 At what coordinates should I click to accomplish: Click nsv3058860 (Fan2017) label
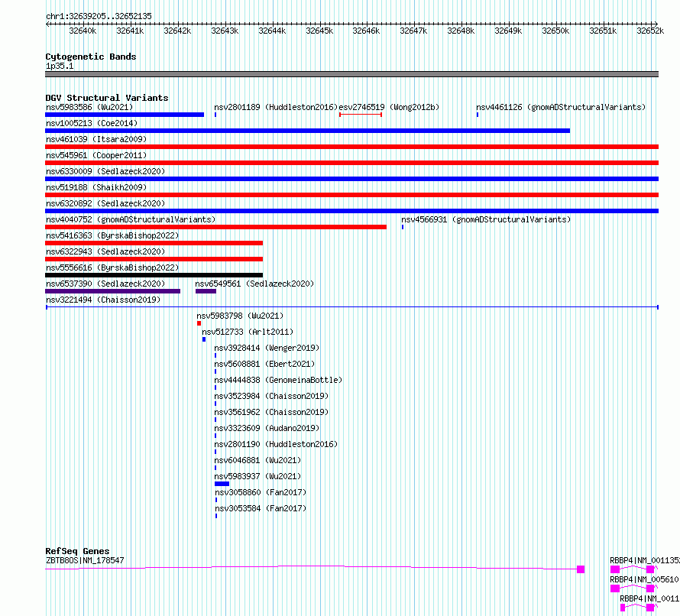pyautogui.click(x=261, y=492)
